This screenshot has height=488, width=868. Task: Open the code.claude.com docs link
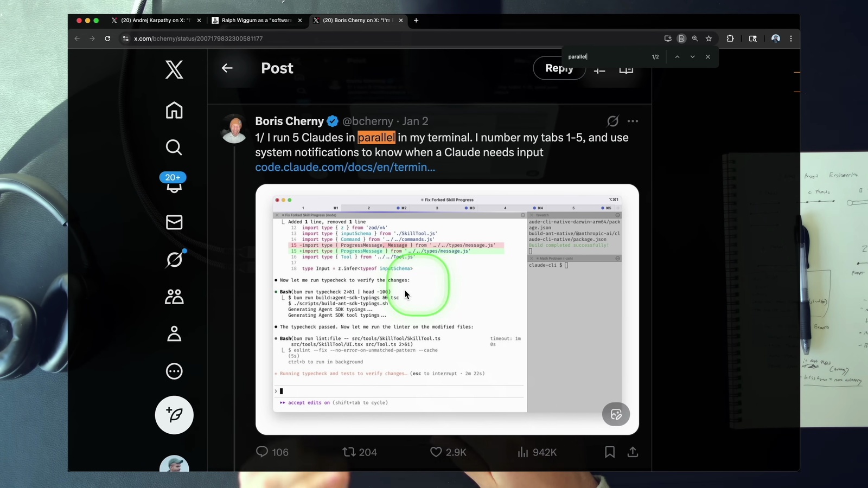point(345,168)
